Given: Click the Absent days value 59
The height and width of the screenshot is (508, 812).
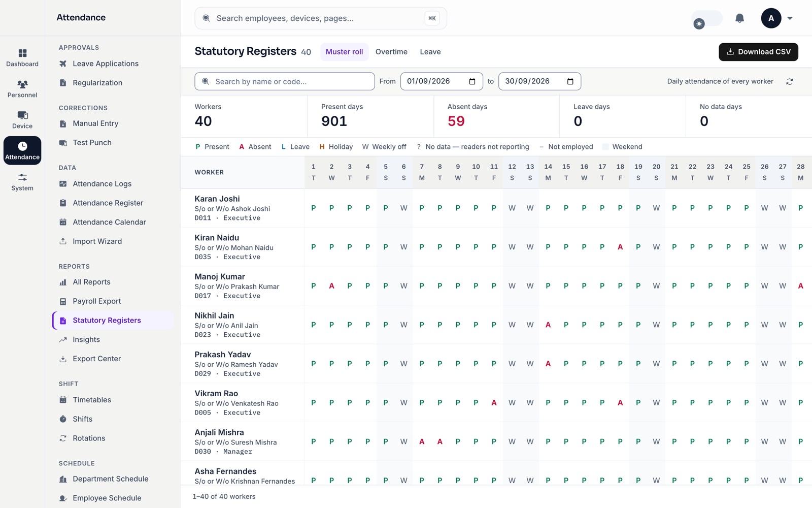Looking at the screenshot, I should (456, 121).
